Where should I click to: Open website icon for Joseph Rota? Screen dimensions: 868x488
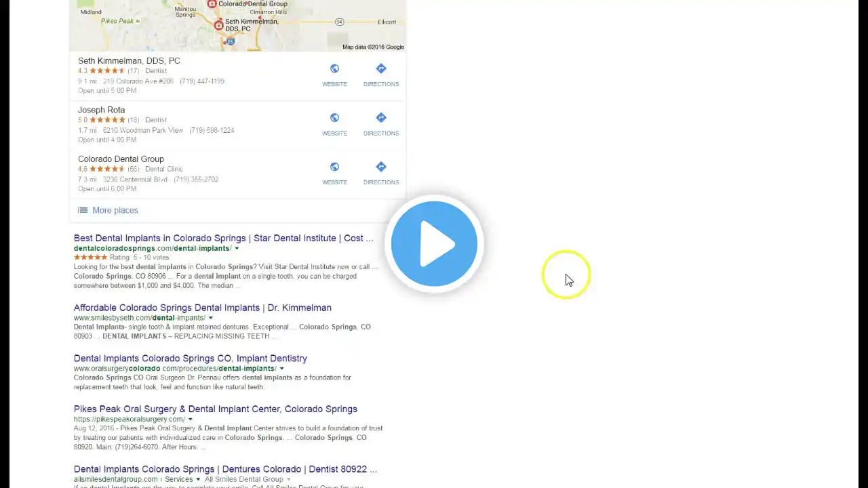point(334,118)
